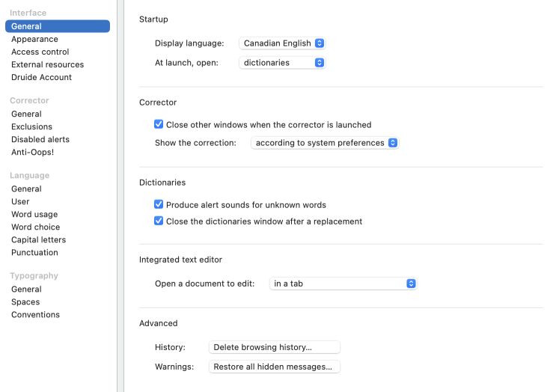This screenshot has height=392, width=553.
Task: Open Druide Account settings
Action: [41, 77]
